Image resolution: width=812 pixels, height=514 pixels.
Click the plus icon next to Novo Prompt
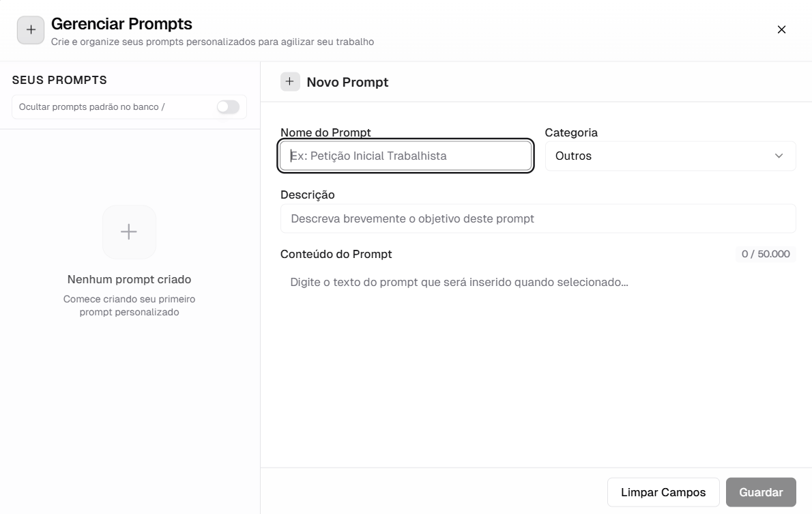tap(290, 82)
